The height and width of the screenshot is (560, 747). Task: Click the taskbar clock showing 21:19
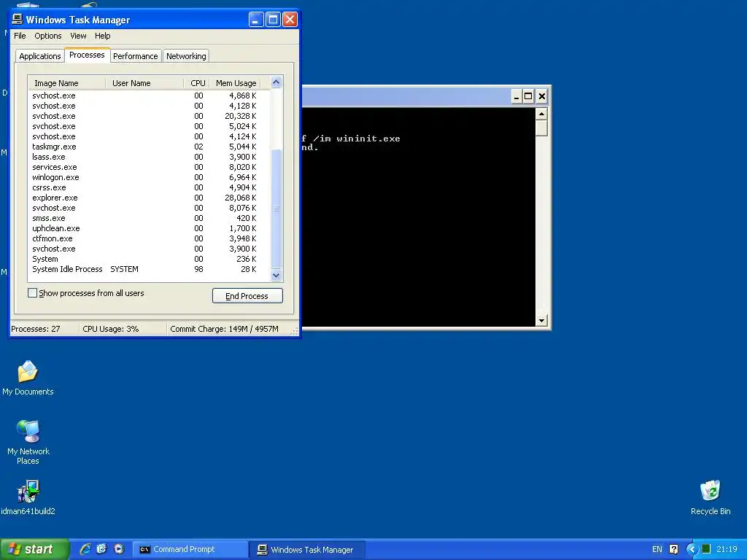[x=727, y=549]
